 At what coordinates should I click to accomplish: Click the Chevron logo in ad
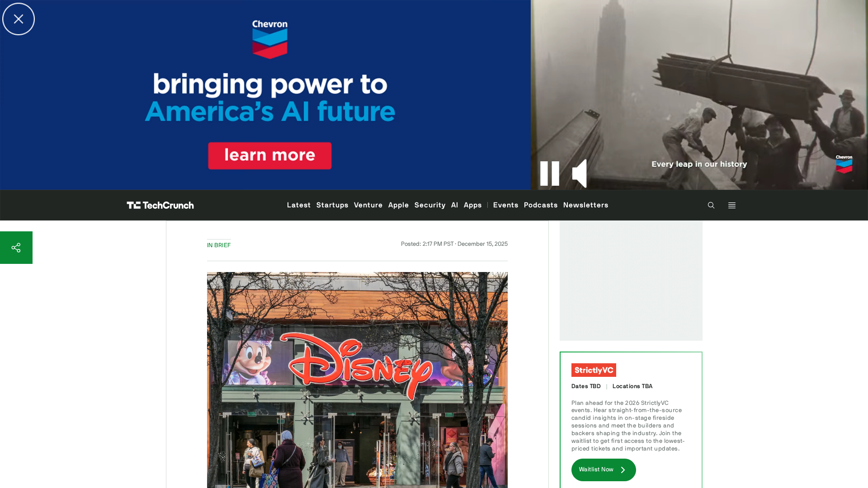pos(270,39)
